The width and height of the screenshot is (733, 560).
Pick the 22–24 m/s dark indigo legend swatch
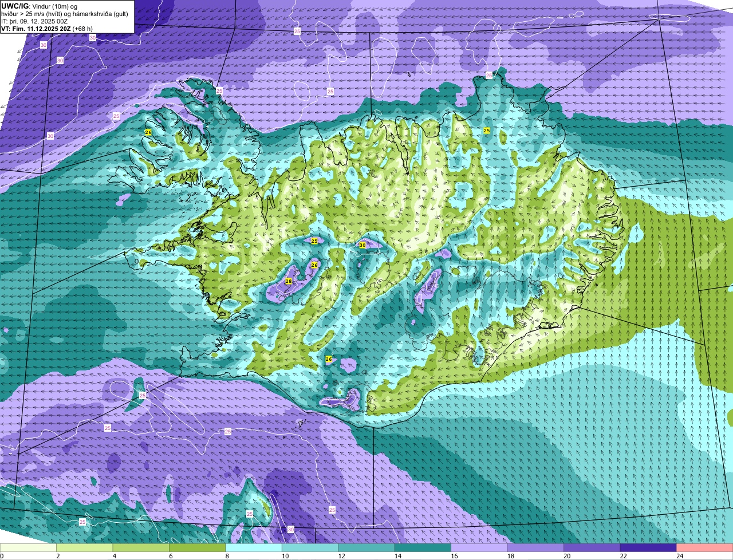[x=648, y=548]
